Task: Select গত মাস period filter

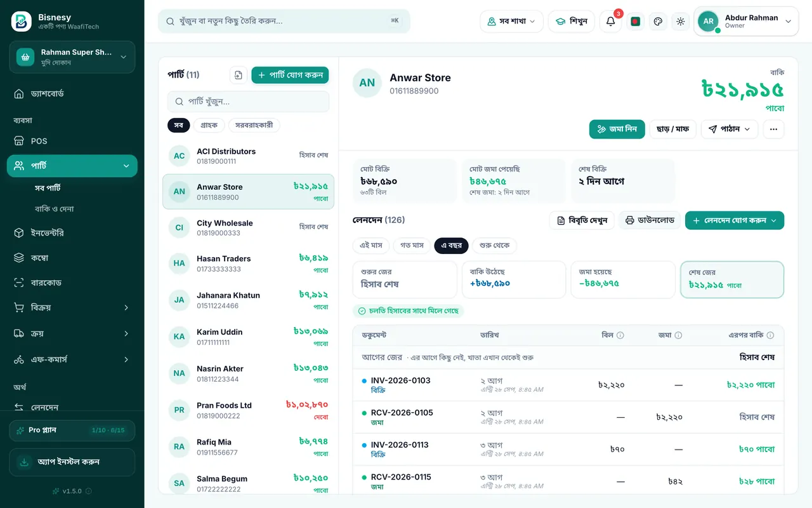Action: click(x=412, y=245)
